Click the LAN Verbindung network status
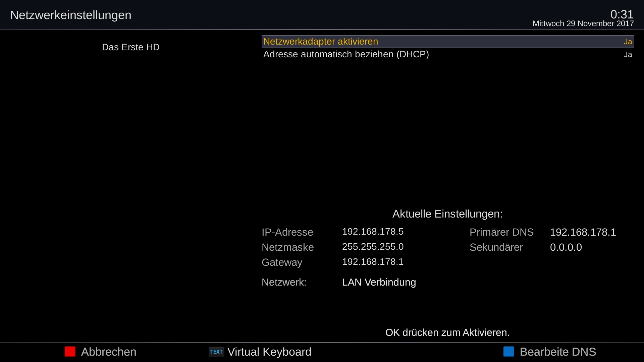Image resolution: width=644 pixels, height=362 pixels. coord(379,282)
